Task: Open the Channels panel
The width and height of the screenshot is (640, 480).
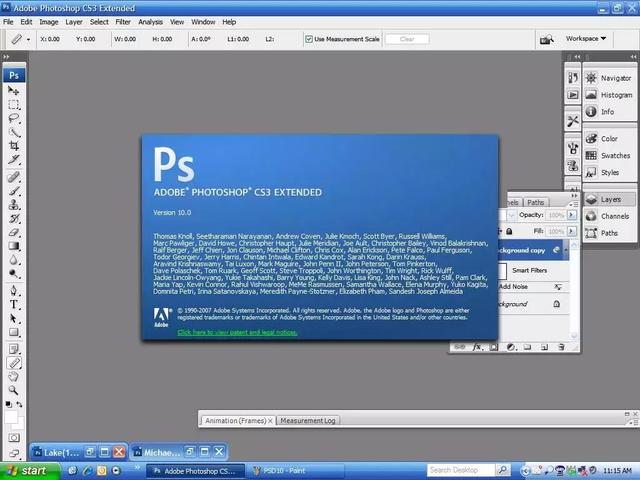Action: (x=615, y=216)
